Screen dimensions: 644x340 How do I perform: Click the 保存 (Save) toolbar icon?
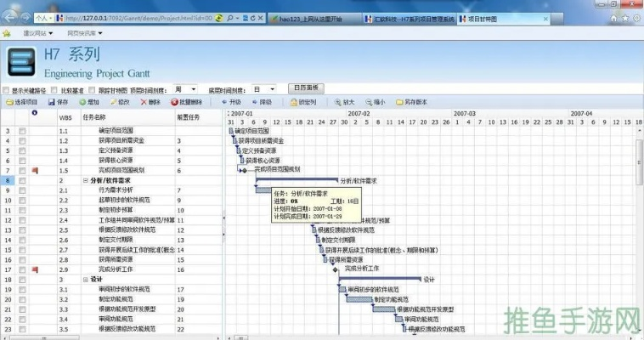pyautogui.click(x=51, y=102)
